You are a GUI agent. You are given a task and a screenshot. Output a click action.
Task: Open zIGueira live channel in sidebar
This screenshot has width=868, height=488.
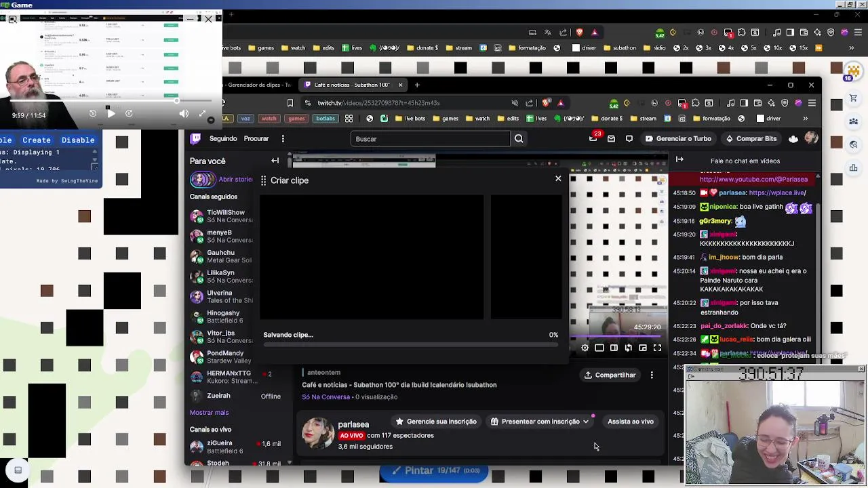(235, 447)
